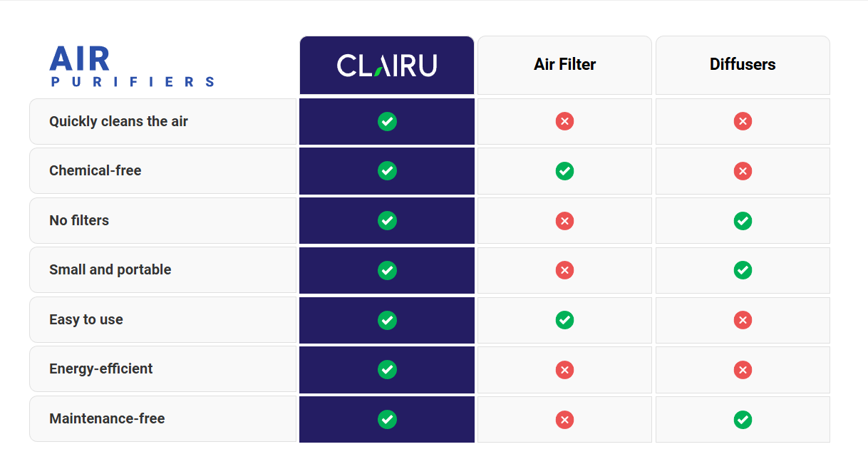Click Air Filter's red X for Quickly cleans the air
868x469 pixels.
pos(564,121)
